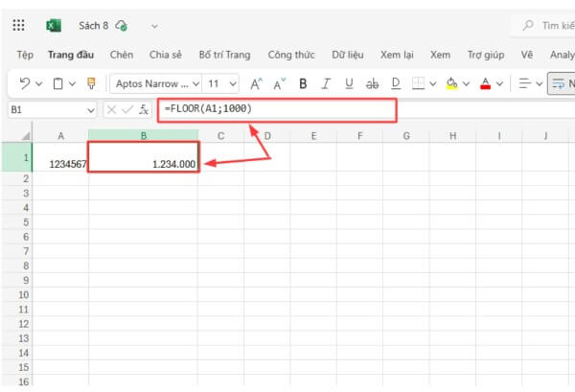Open the Chia sẻ tab
Image resolution: width=575 pixels, height=392 pixels.
pos(166,55)
